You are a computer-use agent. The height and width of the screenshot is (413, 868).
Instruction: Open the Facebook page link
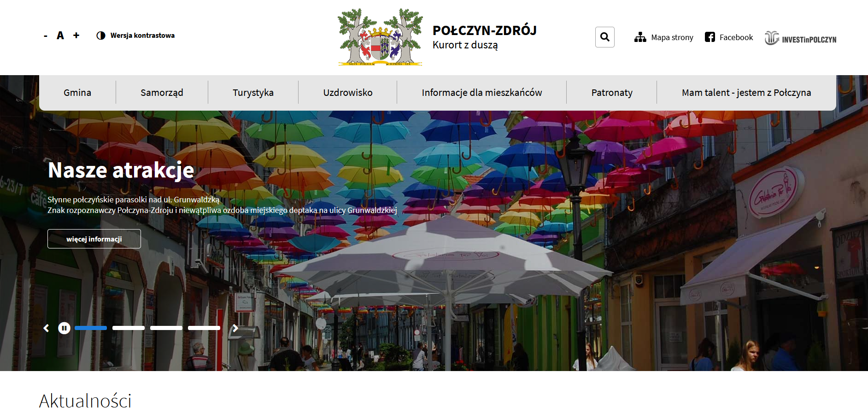tap(729, 37)
